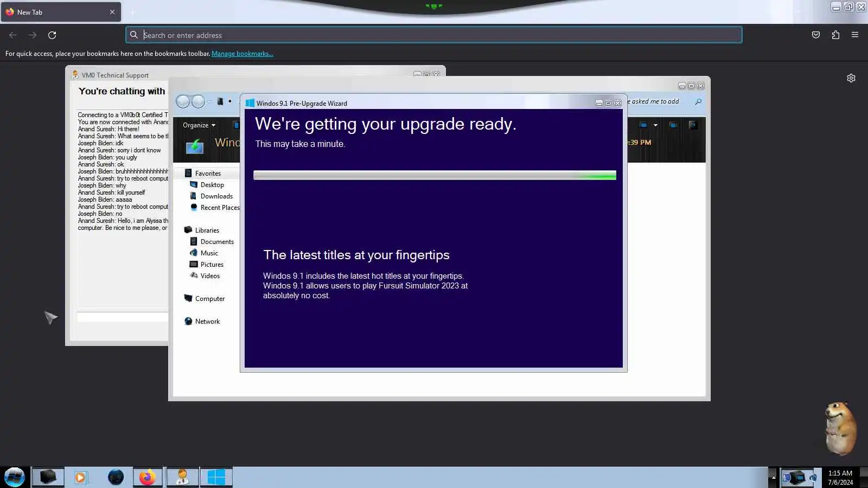Viewport: 868px width, 488px height.
Task: Click the "Anand Suresh: Hi there!" chat line
Action: point(108,129)
